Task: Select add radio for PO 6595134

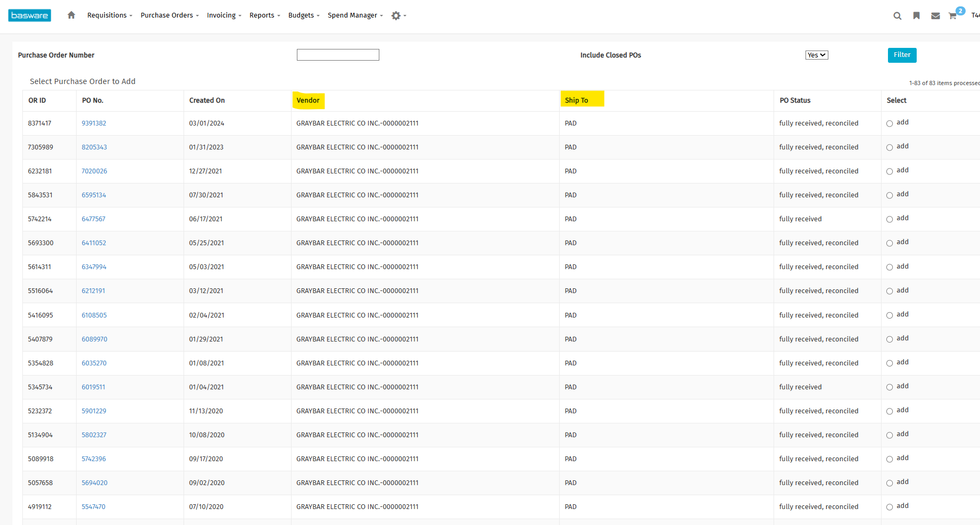Action: click(890, 195)
